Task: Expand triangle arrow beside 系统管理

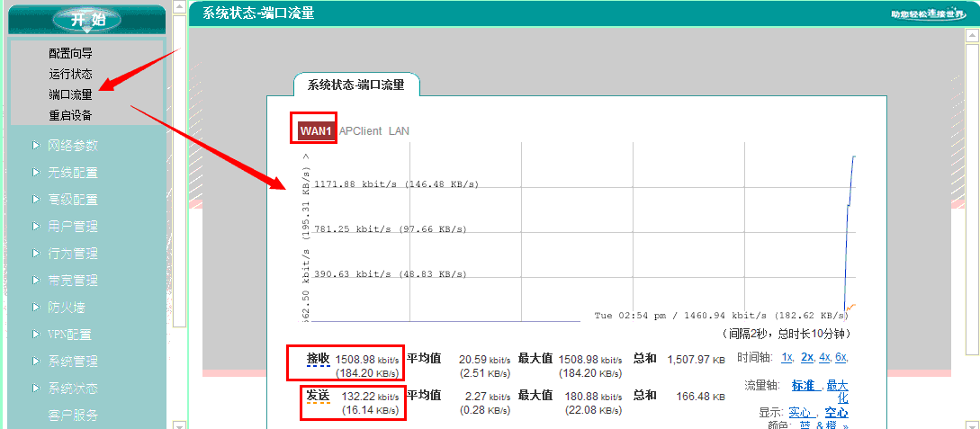Action: coord(36,361)
